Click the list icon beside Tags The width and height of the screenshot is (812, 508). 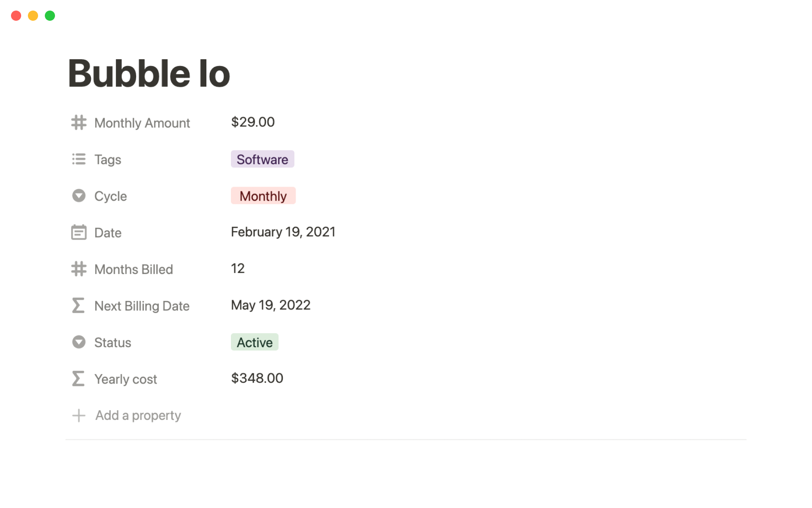[79, 159]
